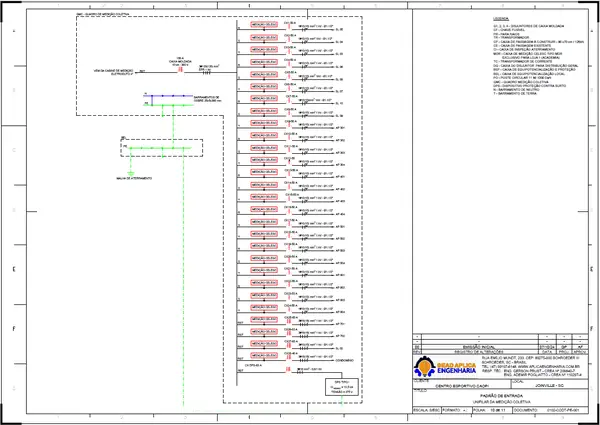Click the legend line 'GMC - QUADRO MEDIÇÃO COLETIVA'

click(x=521, y=82)
